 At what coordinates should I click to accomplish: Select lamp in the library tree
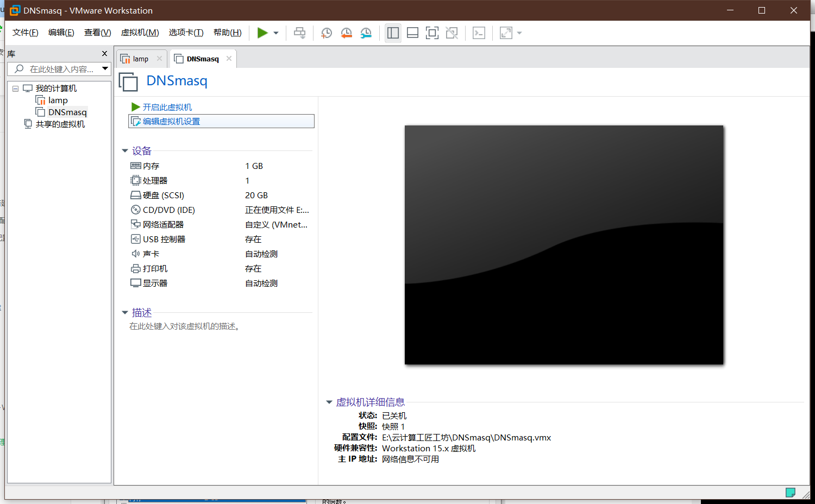coord(58,100)
